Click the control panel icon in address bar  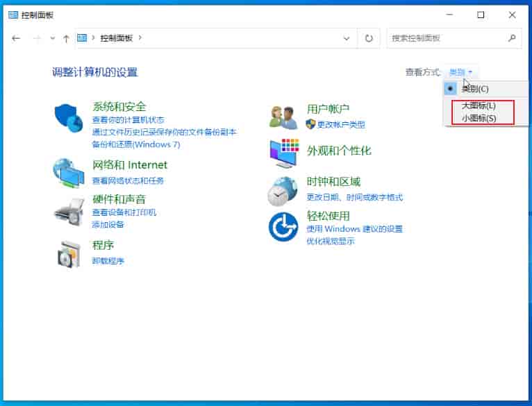click(x=82, y=37)
